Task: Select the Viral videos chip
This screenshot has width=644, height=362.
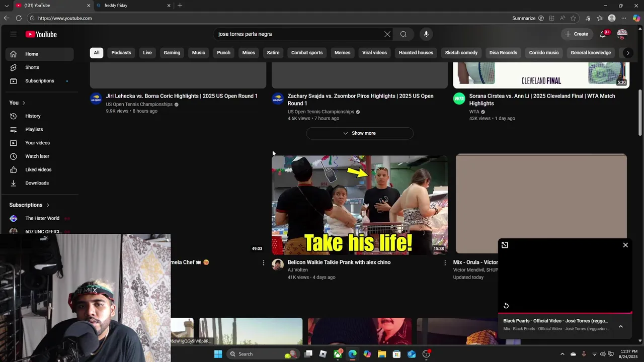Action: 375,53
